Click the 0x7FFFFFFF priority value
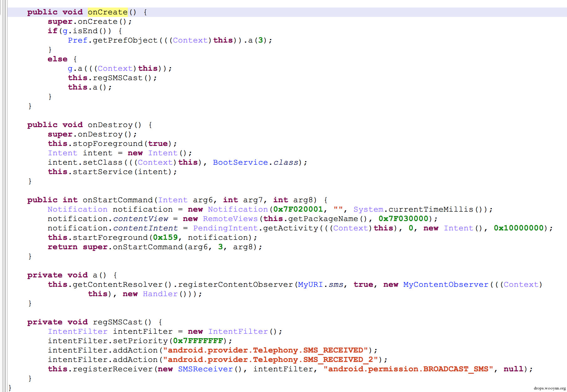Screen dimensions: 567x392 (x=198, y=341)
